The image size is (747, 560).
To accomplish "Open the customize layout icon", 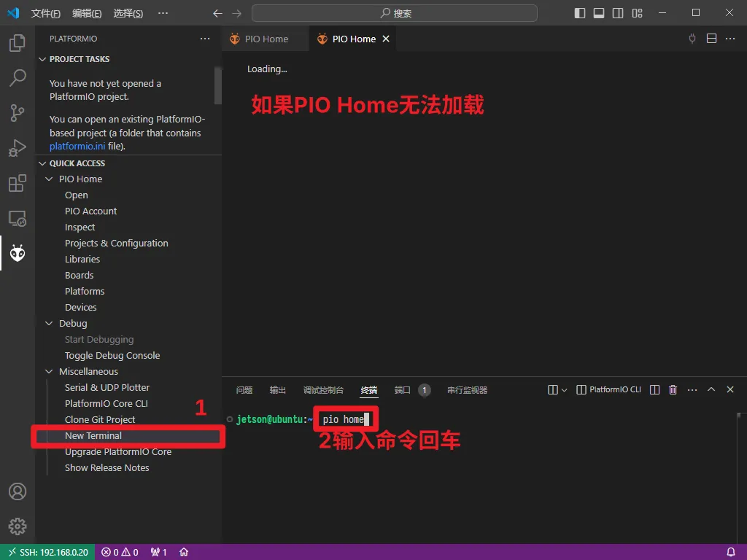I will (x=637, y=13).
